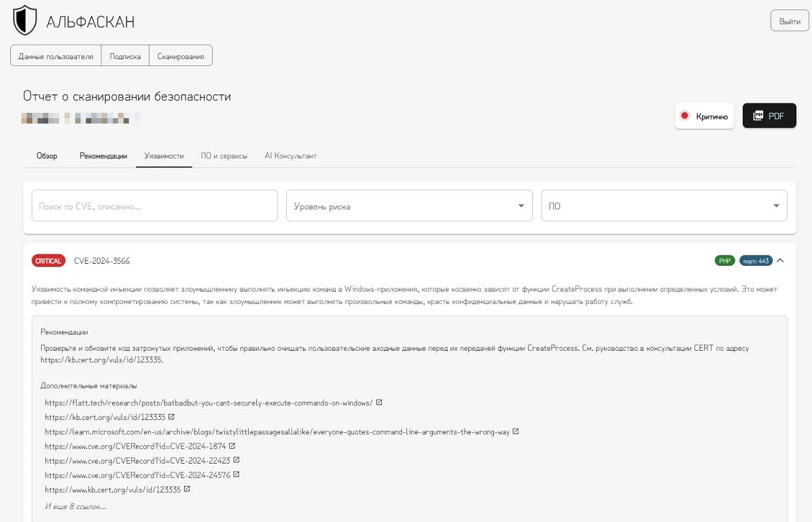The image size is (812, 522).
Task: Collapse the CVE-2024-3566 vulnerability entry
Action: [x=780, y=260]
